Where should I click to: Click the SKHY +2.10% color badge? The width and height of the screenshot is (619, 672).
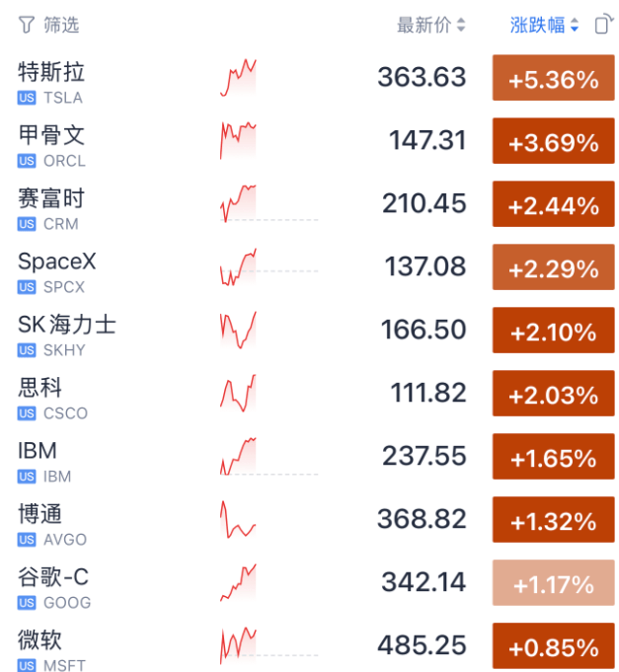coord(554,330)
